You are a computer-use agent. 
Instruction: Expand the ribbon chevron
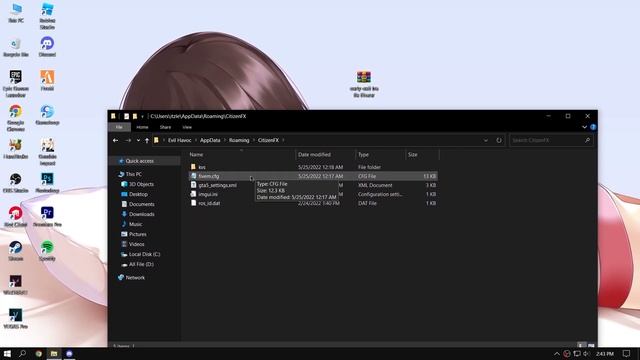[584, 127]
